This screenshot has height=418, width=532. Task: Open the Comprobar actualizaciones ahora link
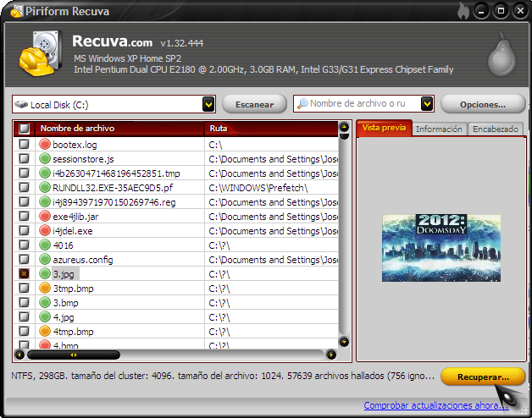tap(436, 405)
